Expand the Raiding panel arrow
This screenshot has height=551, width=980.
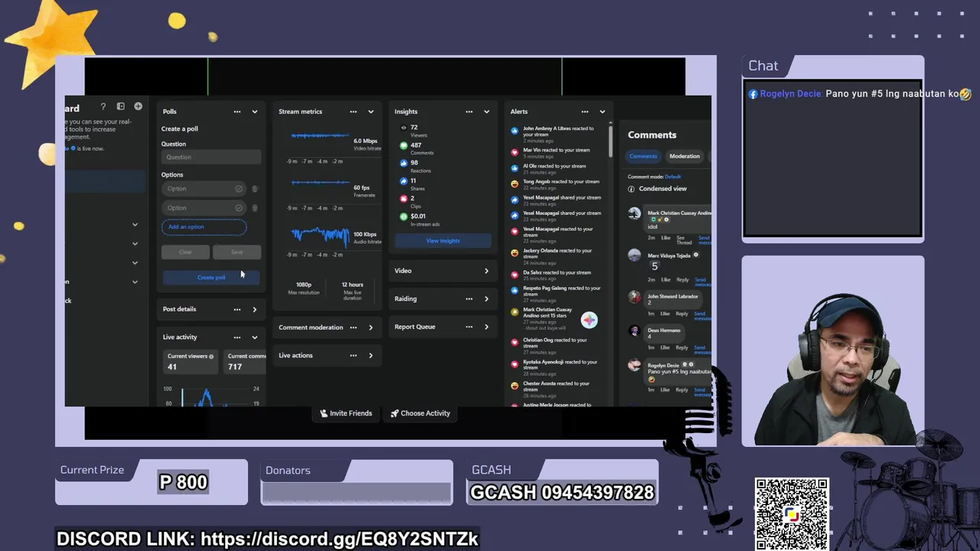pos(486,298)
